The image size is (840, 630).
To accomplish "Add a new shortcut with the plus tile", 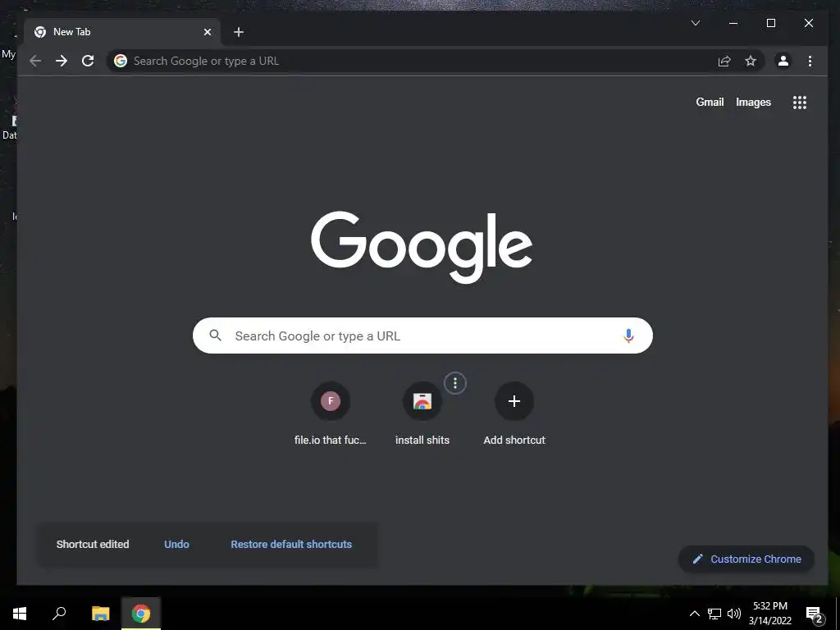I will tap(514, 413).
